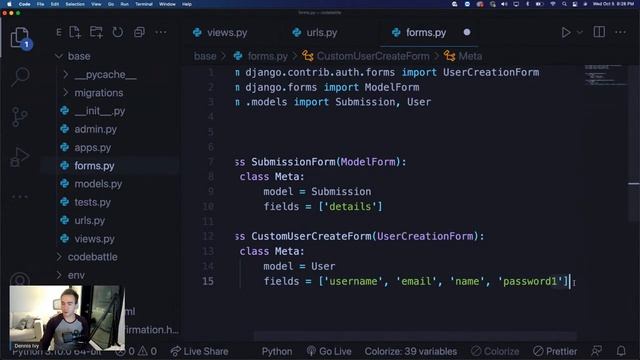This screenshot has height=360, width=640.
Task: Click Colorize: 39 variables status item
Action: pyautogui.click(x=411, y=351)
